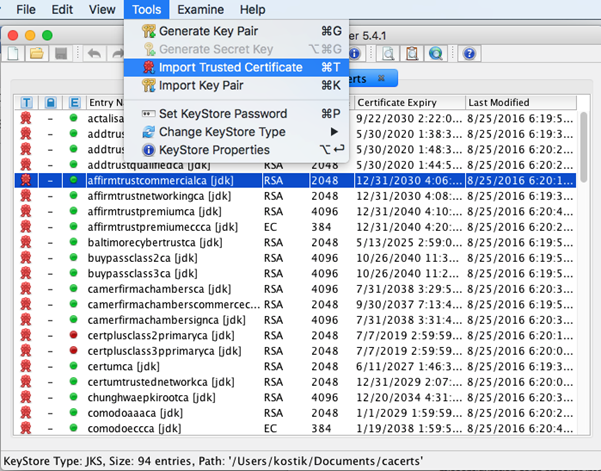Click the certificate icon of the comodoeccca row
The height and width of the screenshot is (471, 601).
[x=26, y=428]
